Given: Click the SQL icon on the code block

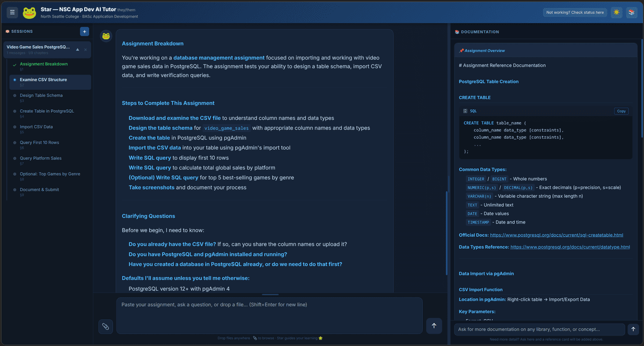Looking at the screenshot, I should click(x=465, y=111).
